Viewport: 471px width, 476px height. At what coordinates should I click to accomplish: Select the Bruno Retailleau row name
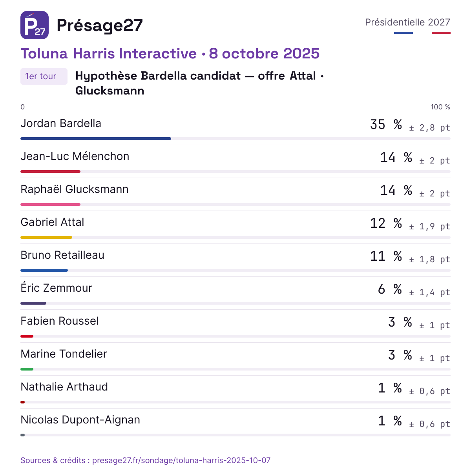(62, 255)
